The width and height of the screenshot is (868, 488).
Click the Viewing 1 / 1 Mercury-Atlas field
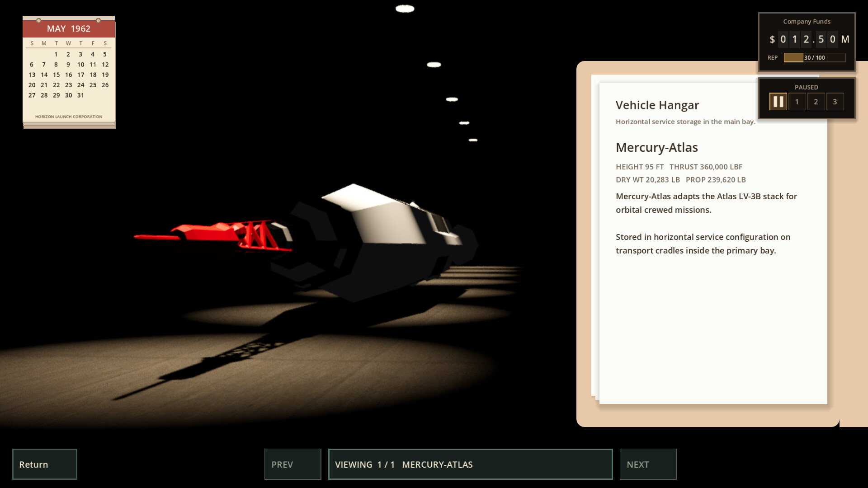(470, 464)
